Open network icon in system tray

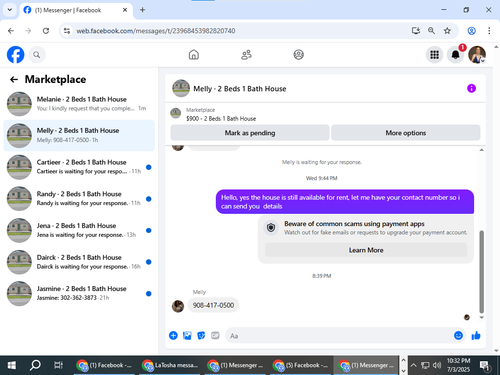pos(425,365)
